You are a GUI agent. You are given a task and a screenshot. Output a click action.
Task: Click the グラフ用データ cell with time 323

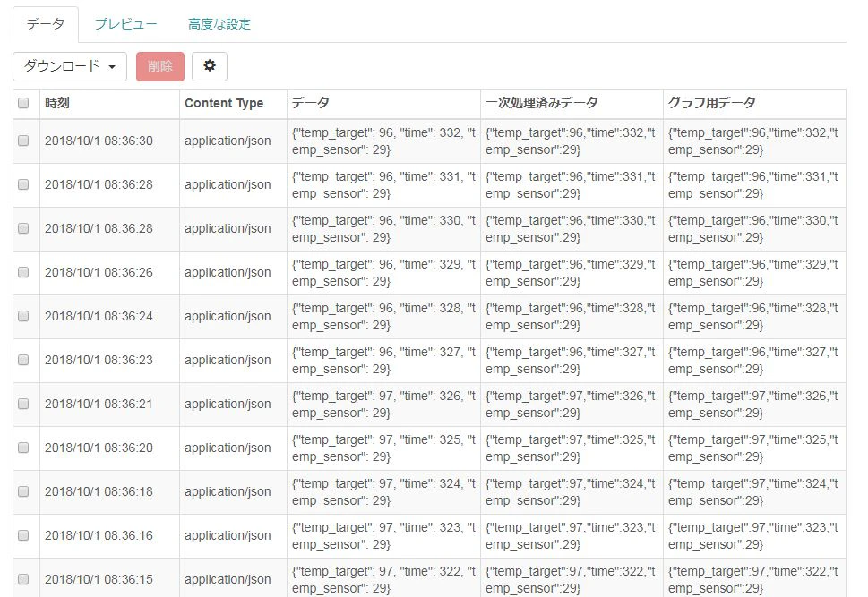point(752,535)
